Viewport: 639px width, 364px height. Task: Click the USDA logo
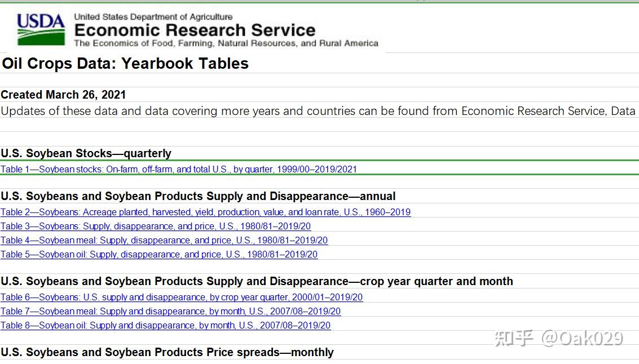[41, 29]
